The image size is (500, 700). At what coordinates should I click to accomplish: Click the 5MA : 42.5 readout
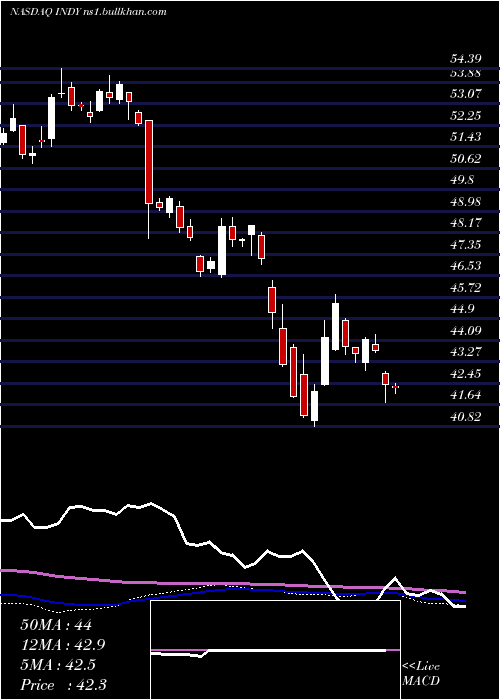coord(59,665)
